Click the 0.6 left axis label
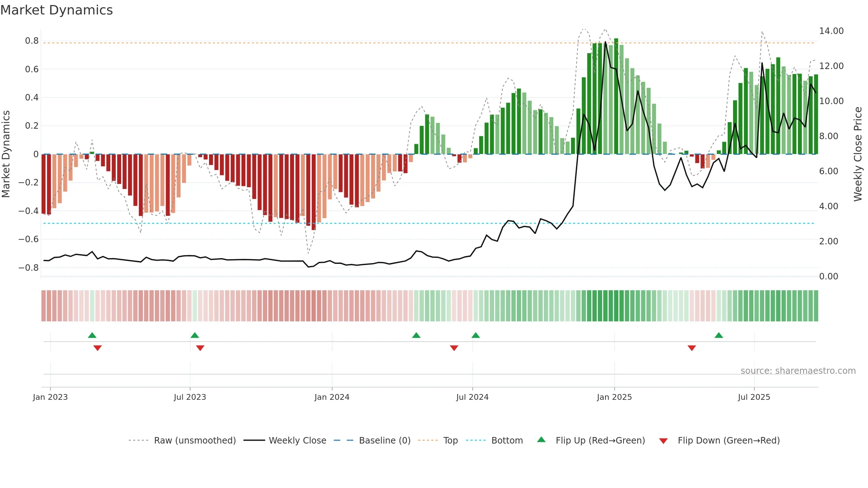The image size is (868, 488). 32,69
